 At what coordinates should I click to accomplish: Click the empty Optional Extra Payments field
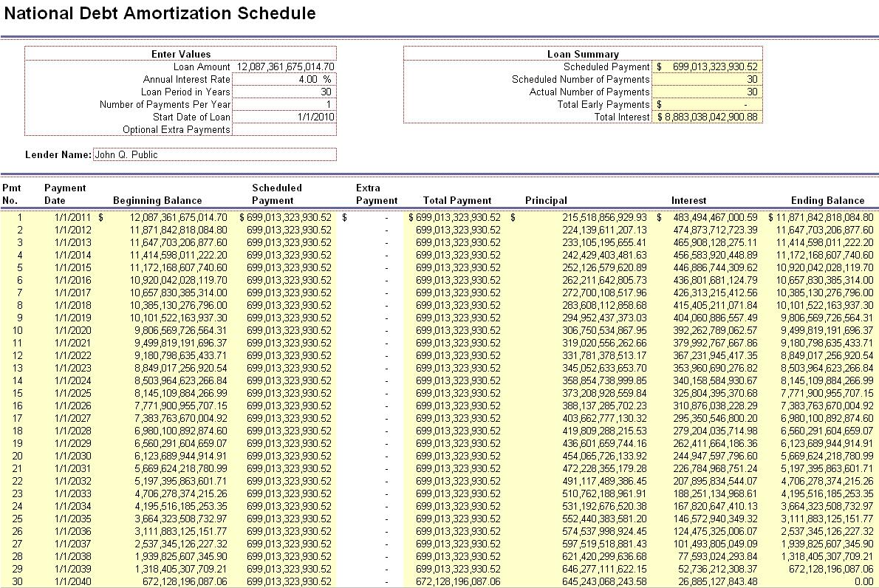point(284,129)
